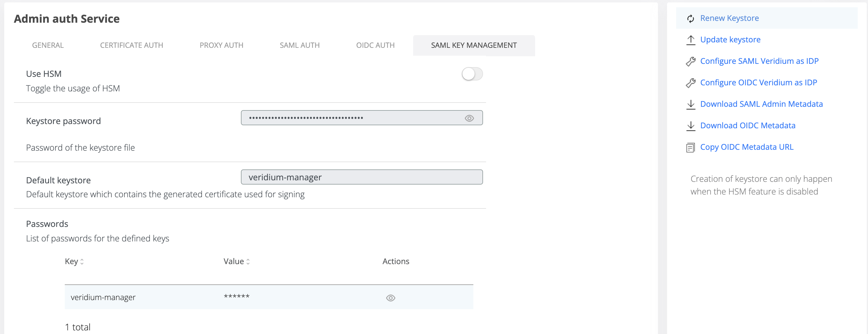The width and height of the screenshot is (868, 334).
Task: Click the Renew Keystore refresh icon
Action: point(690,18)
